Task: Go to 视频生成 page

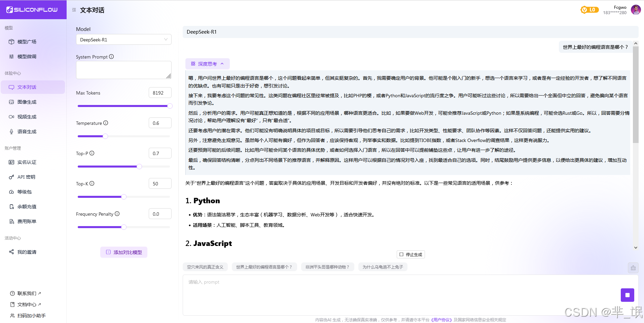Action: coord(33,117)
